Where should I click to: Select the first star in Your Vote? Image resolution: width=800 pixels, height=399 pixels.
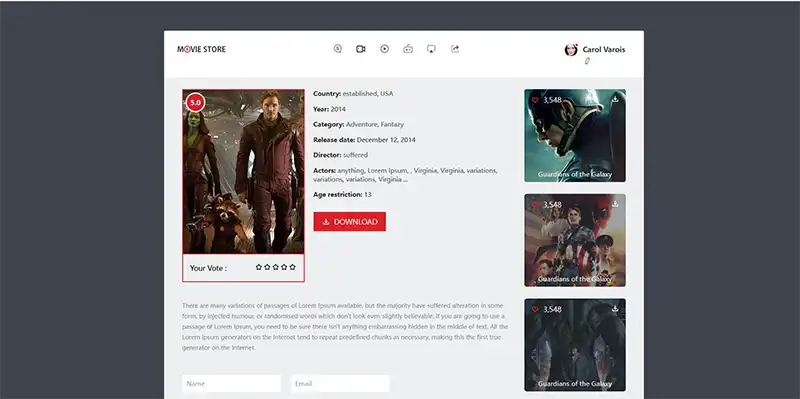[259, 267]
